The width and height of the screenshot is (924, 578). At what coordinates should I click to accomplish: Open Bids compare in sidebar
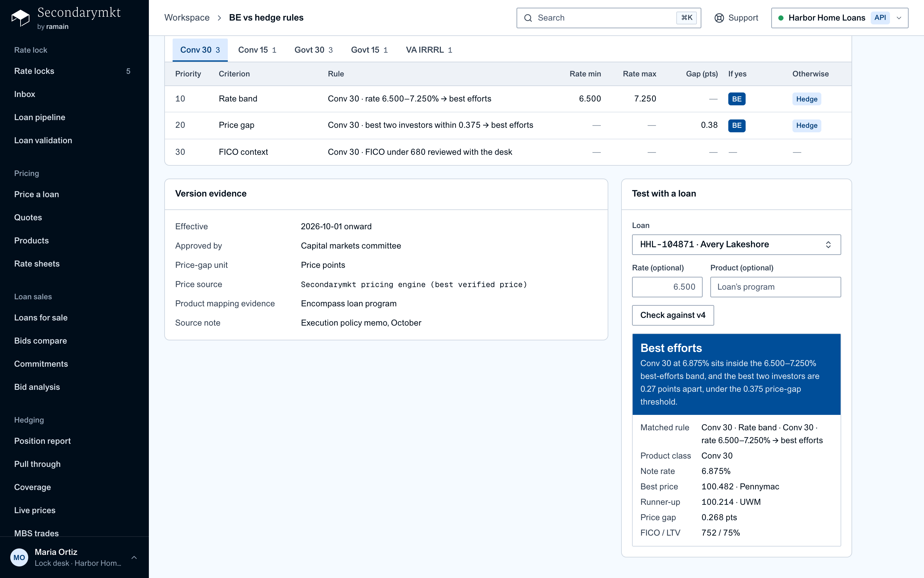[74, 341]
